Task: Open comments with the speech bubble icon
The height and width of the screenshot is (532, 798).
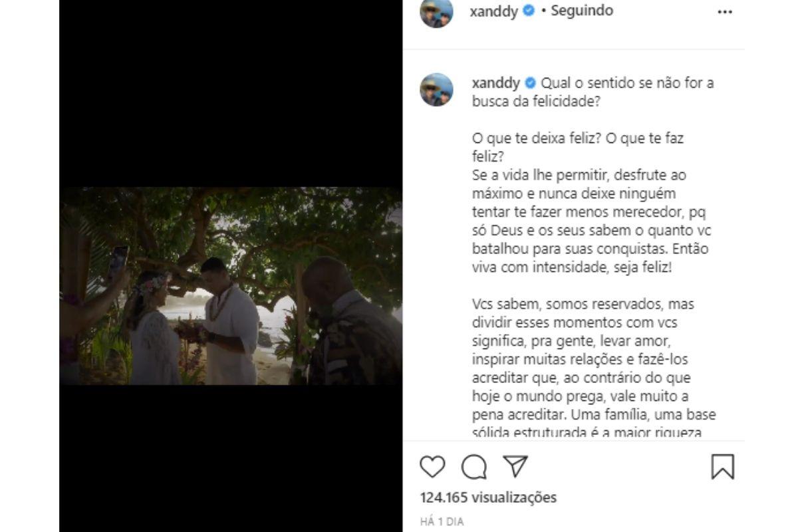Action: (474, 467)
